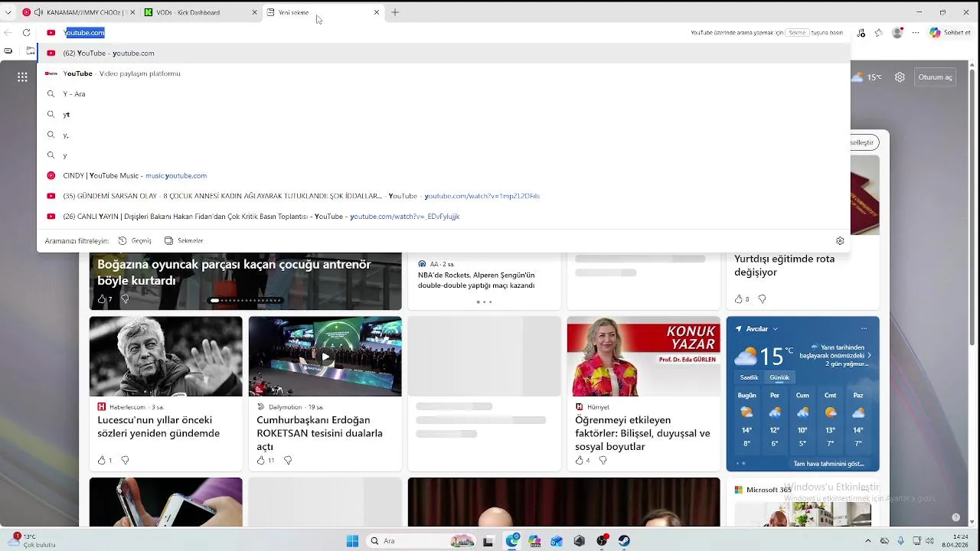980x551 pixels.
Task: Click the Oturum aç sign-in button
Action: [935, 77]
